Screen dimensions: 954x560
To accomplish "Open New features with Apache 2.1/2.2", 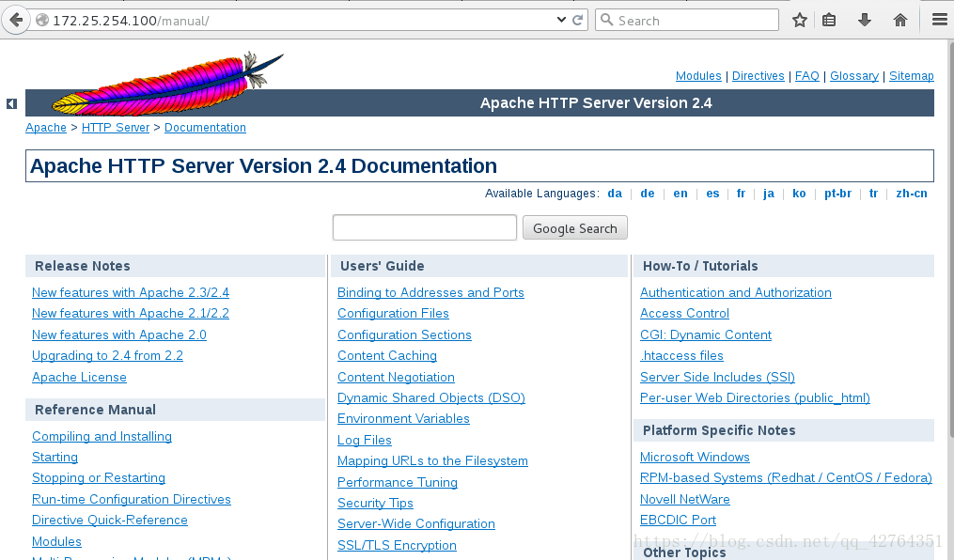I will (x=131, y=313).
